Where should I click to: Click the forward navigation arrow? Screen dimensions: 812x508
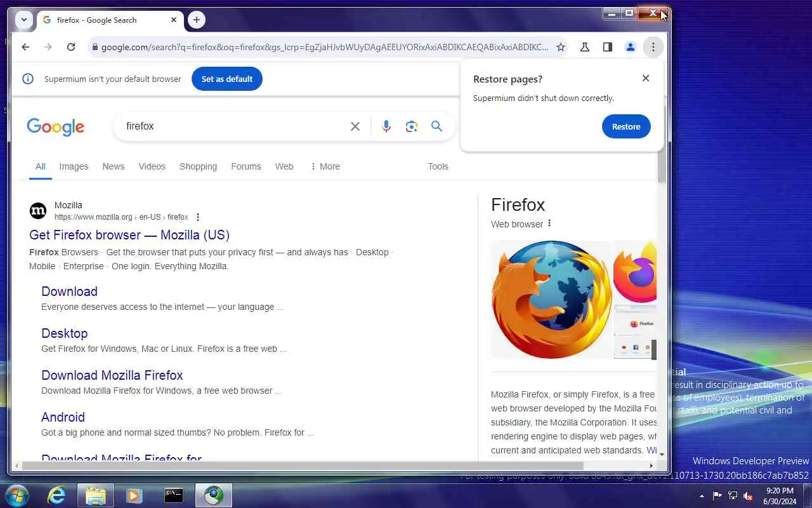point(48,47)
